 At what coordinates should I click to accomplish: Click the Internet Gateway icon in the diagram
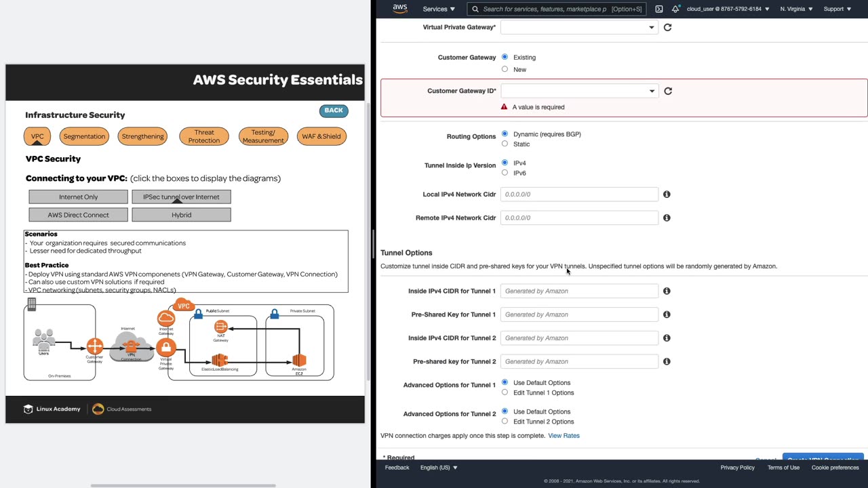[165, 318]
